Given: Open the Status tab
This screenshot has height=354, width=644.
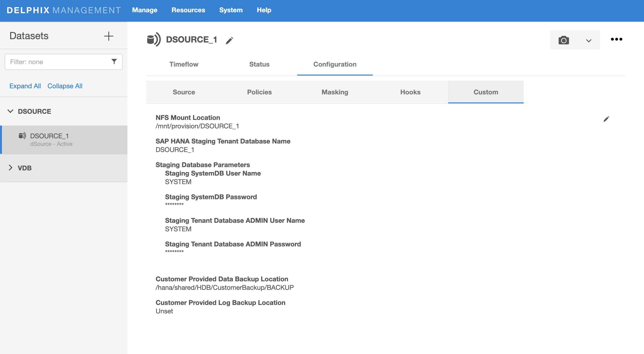Looking at the screenshot, I should pyautogui.click(x=259, y=64).
